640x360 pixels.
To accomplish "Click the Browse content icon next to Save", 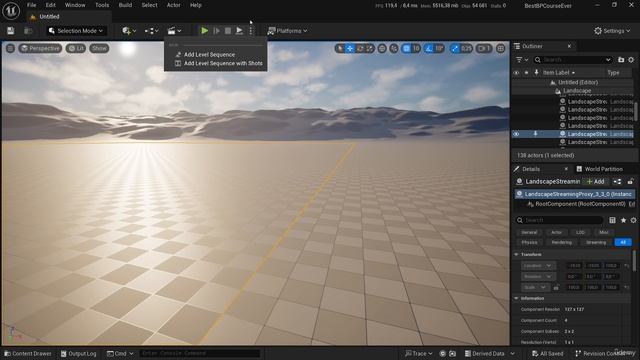I will (28, 31).
